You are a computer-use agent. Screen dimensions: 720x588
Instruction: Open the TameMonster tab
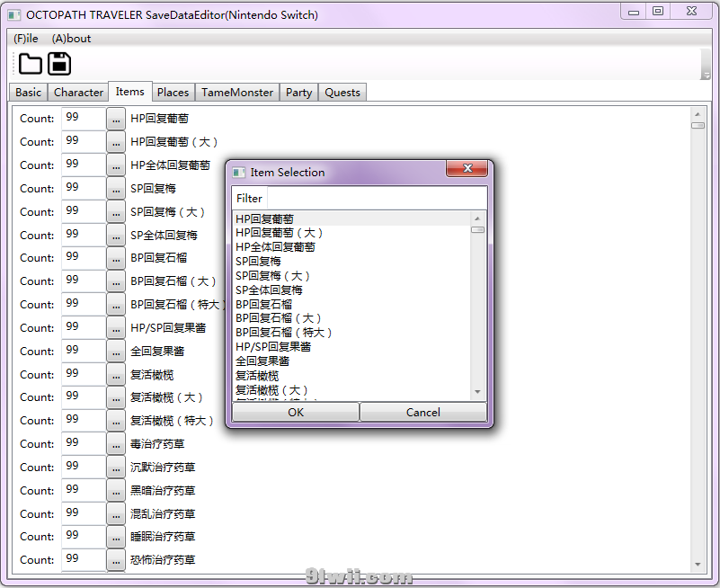[x=237, y=93]
